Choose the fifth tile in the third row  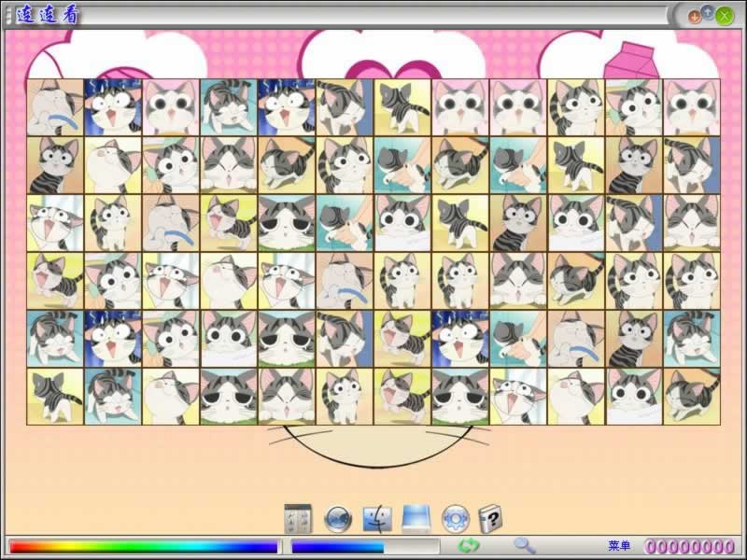287,223
